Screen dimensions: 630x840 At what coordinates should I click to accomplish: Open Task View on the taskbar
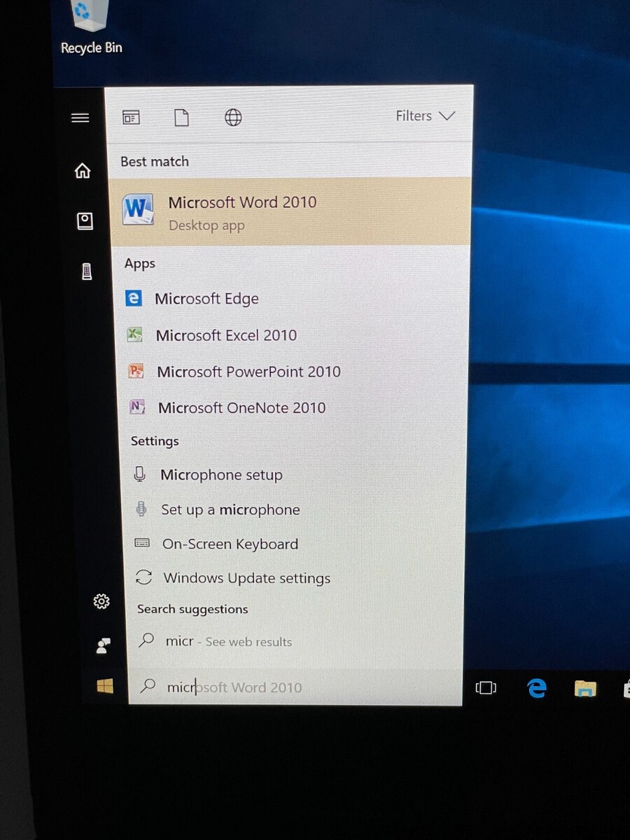pyautogui.click(x=486, y=688)
